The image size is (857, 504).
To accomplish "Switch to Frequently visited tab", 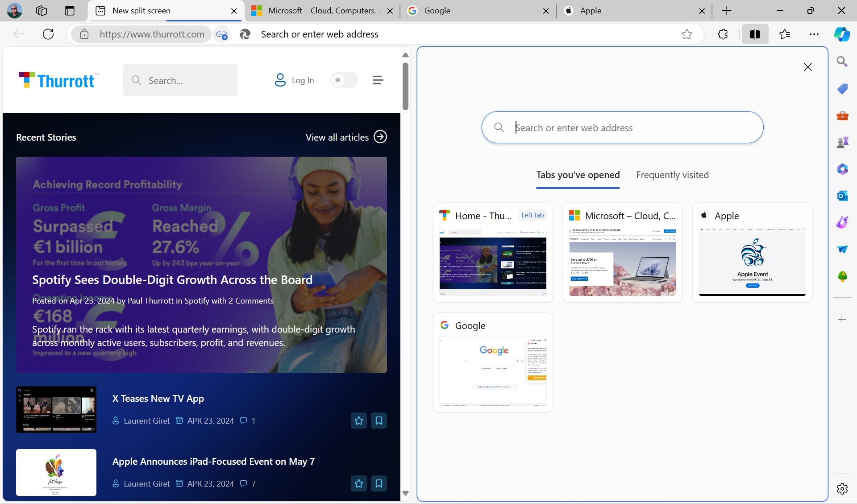I will pyautogui.click(x=672, y=175).
